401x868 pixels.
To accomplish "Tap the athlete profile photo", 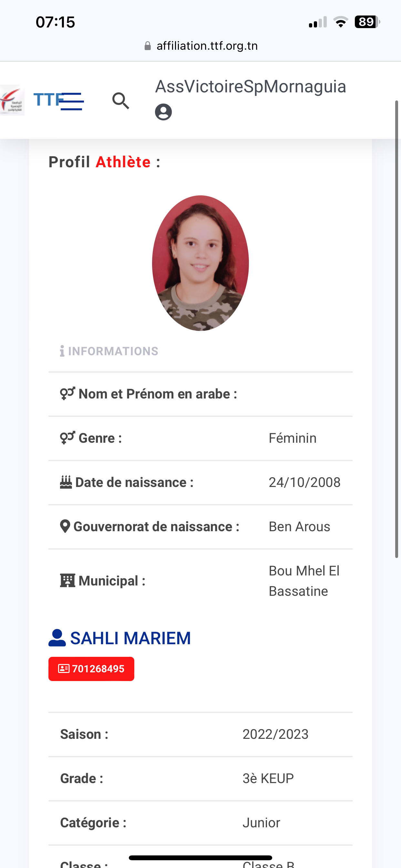I will click(x=200, y=263).
